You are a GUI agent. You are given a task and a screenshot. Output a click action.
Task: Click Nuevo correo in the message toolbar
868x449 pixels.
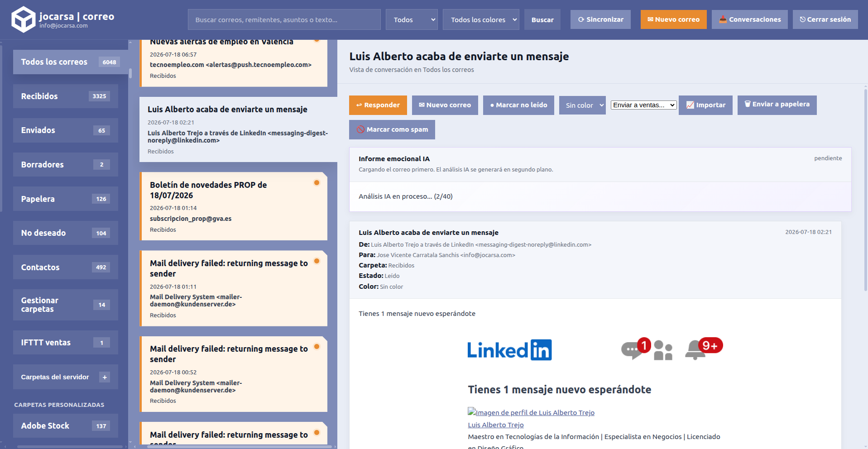coord(445,105)
